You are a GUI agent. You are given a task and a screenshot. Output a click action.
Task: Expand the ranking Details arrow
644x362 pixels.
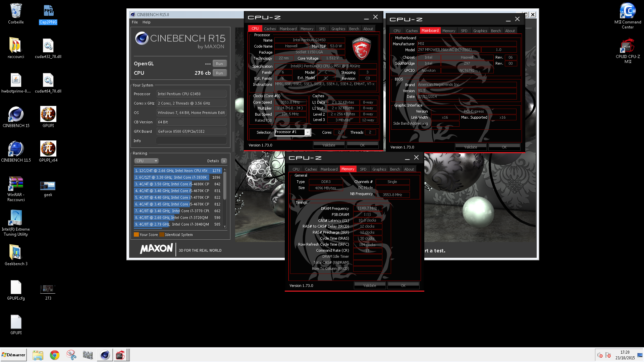coord(224,161)
